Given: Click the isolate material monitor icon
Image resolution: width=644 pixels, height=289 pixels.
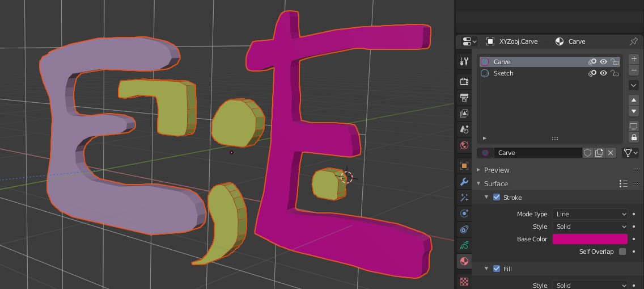Looking at the screenshot, I should coord(634,126).
